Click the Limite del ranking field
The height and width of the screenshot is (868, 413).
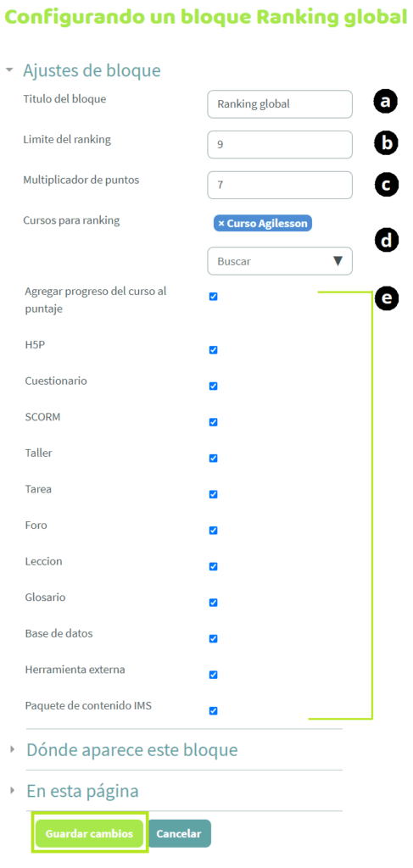(280, 144)
